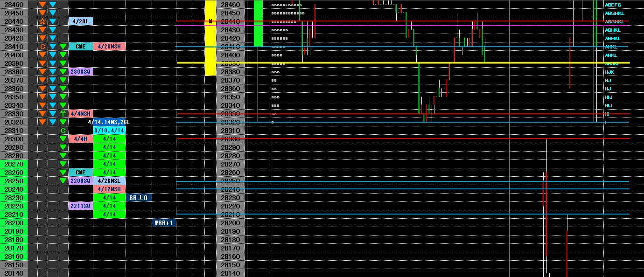Viewport: 644px width, 277px height.
Task: Click the green triangle in the 28250 row
Action: (63, 181)
